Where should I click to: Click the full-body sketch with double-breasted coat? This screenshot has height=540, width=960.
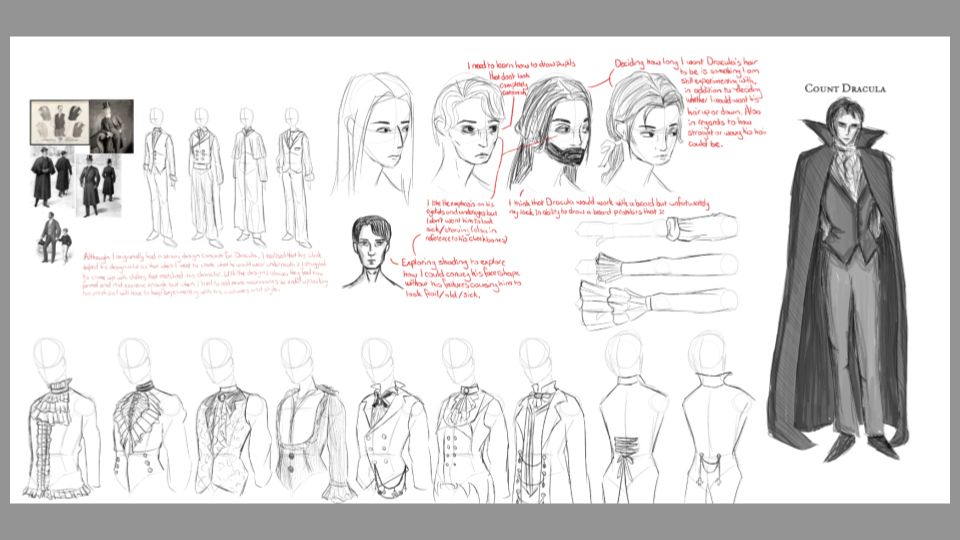[x=204, y=176]
